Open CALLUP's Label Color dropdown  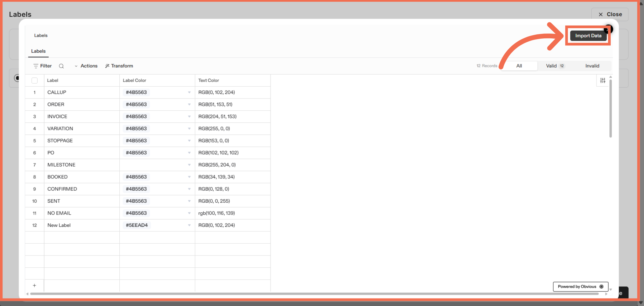click(x=189, y=92)
